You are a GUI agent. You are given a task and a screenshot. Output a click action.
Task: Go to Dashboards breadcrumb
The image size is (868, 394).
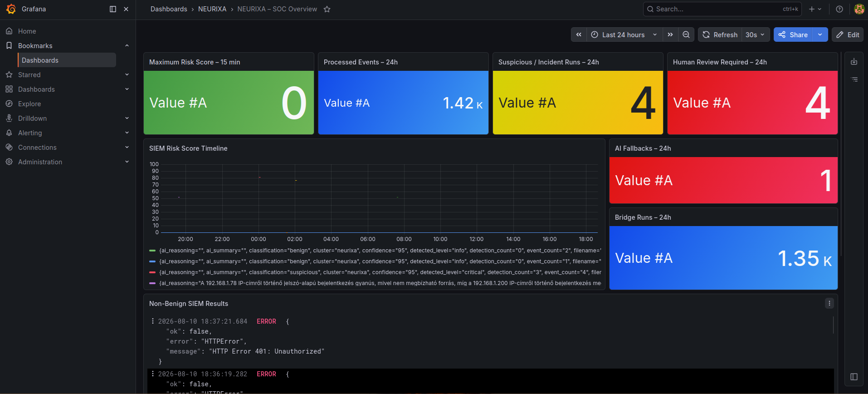(x=169, y=9)
